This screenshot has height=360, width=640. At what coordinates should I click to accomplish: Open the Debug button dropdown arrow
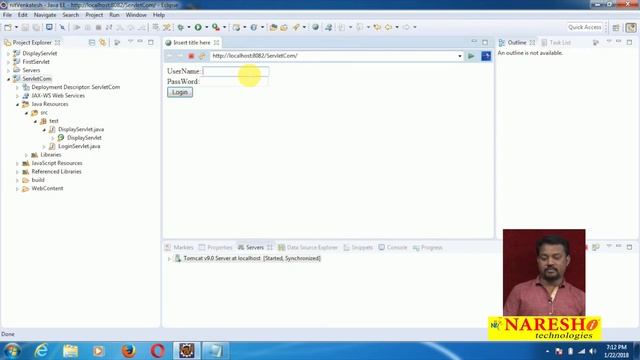pos(189,27)
